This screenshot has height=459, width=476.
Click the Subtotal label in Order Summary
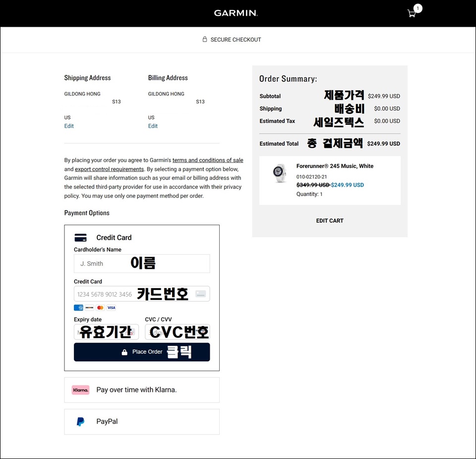[270, 96]
